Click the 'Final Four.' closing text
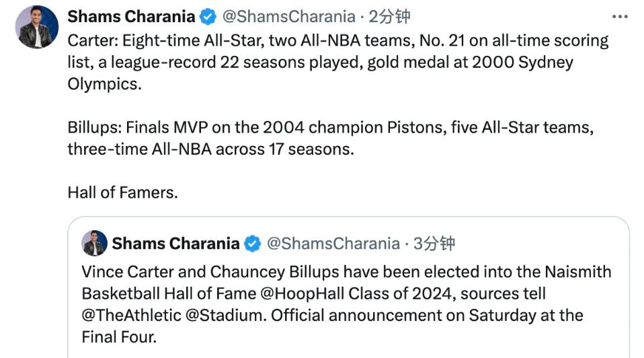The height and width of the screenshot is (358, 644). coord(119,336)
